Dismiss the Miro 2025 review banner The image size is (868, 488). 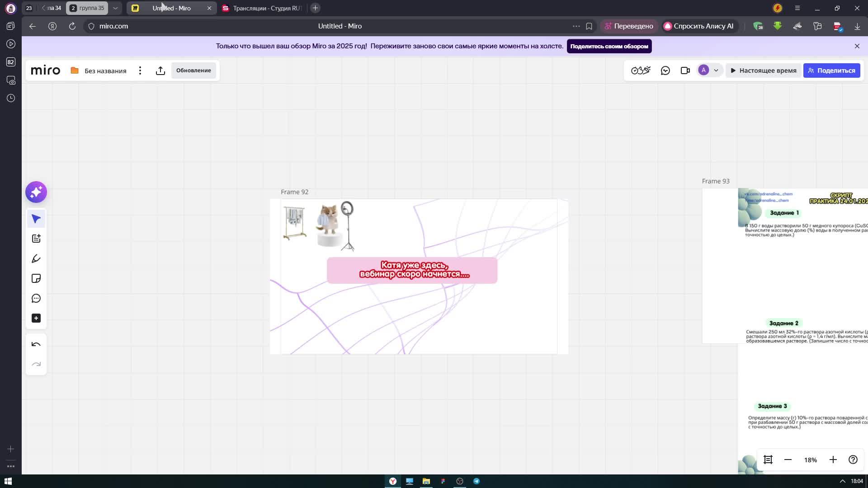coord(857,46)
